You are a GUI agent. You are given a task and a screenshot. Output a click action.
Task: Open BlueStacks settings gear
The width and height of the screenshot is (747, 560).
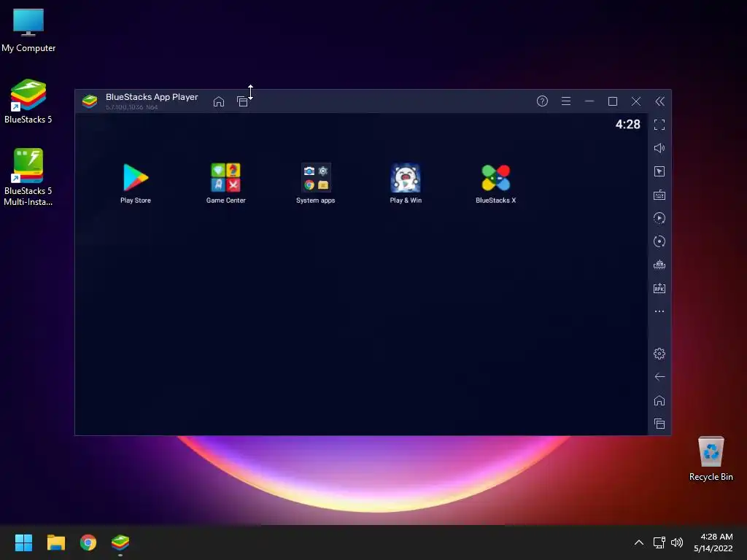pos(659,354)
